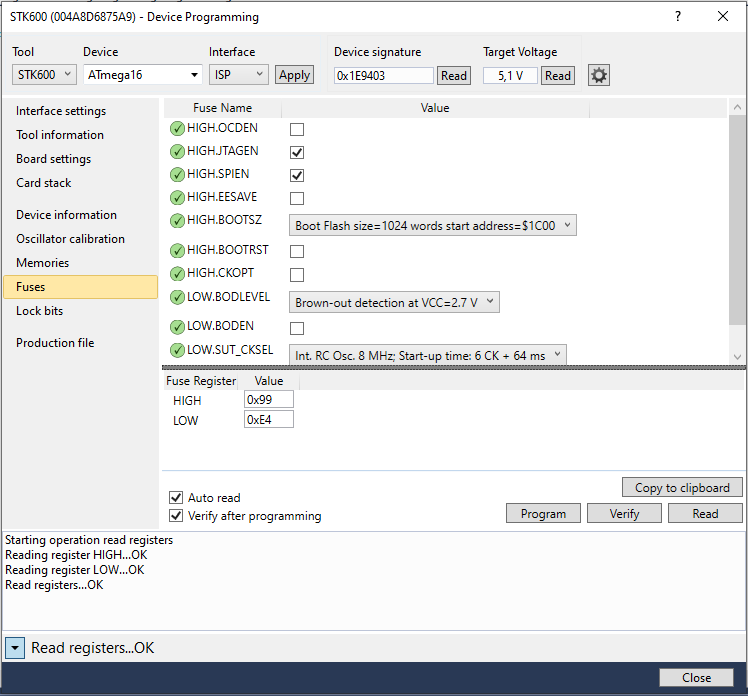Click the green status icon for LOW.SUT_CKSEL
This screenshot has height=696, width=748.
[177, 350]
